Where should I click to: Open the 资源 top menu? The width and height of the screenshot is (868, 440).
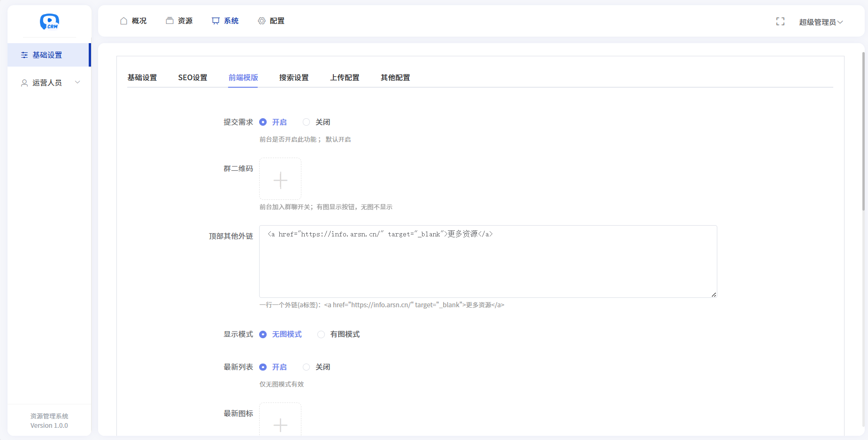tap(179, 21)
